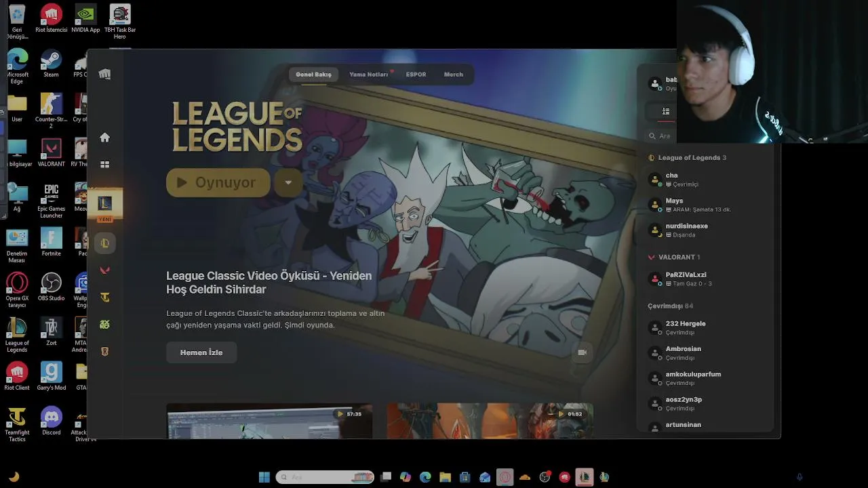Open the Zort desktop shortcut
Screen dimensions: 868x488
click(x=51, y=332)
